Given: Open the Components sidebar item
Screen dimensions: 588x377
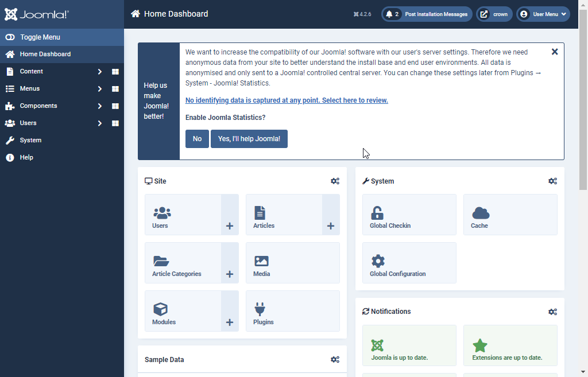Looking at the screenshot, I should tap(38, 106).
